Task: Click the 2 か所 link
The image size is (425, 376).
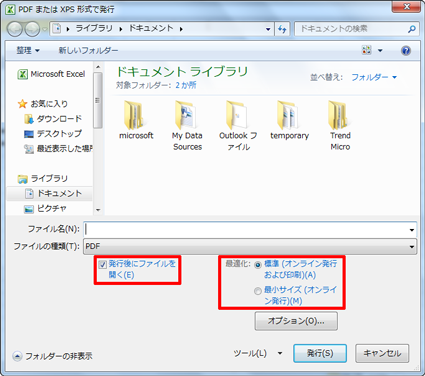Action: [186, 85]
